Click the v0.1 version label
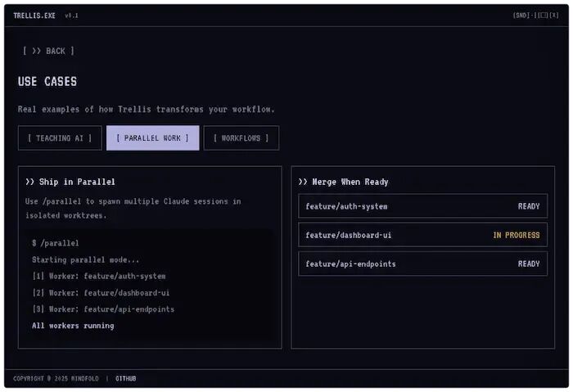Image resolution: width=573 pixels, height=392 pixels. (x=72, y=16)
